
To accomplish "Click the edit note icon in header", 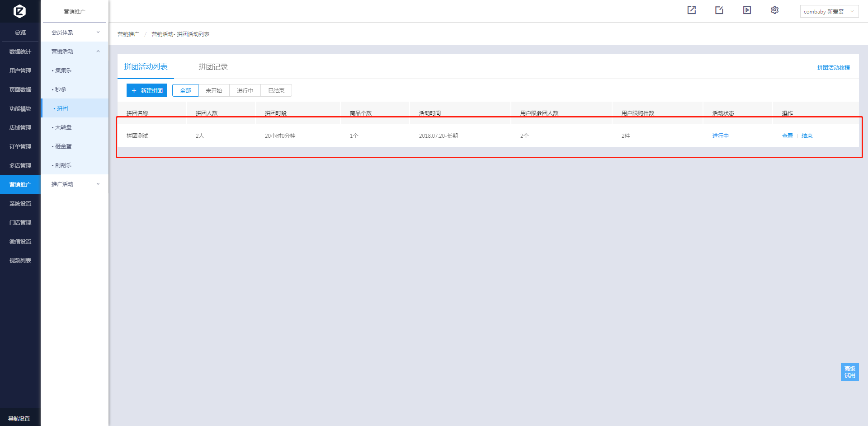I will pos(719,10).
